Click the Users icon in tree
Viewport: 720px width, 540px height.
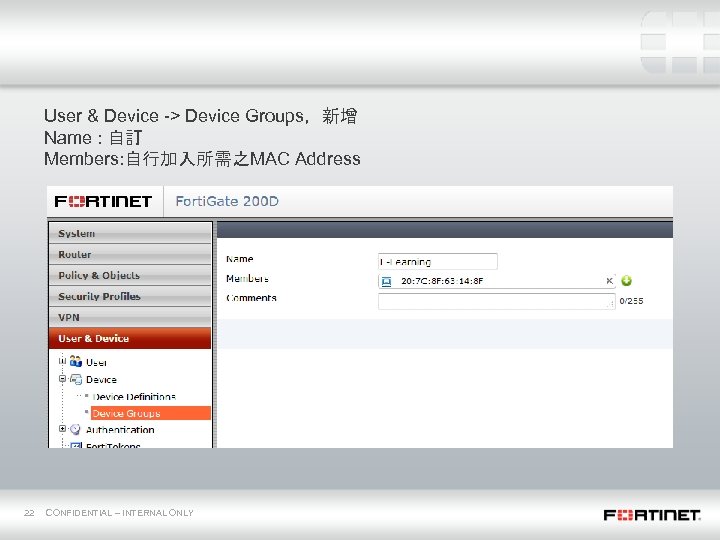tap(76, 361)
